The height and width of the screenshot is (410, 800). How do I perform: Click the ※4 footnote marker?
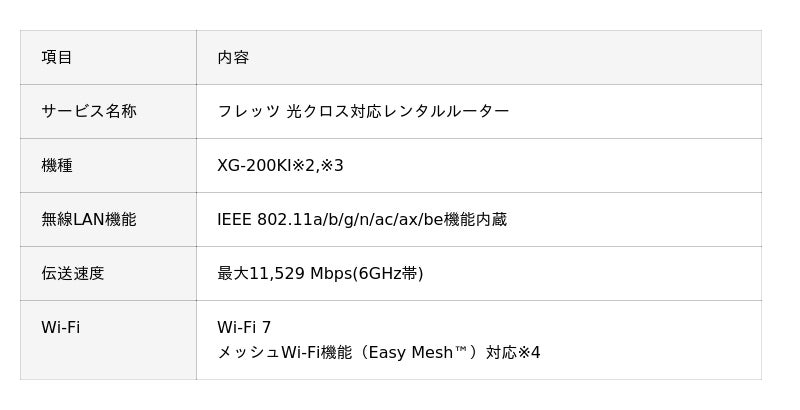[x=529, y=352]
